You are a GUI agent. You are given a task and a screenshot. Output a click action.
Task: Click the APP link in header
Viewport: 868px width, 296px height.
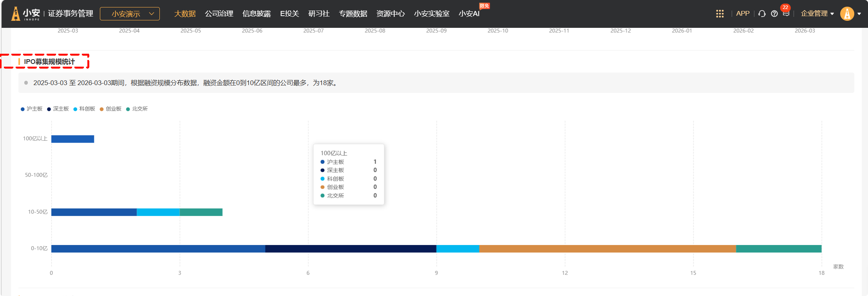743,13
